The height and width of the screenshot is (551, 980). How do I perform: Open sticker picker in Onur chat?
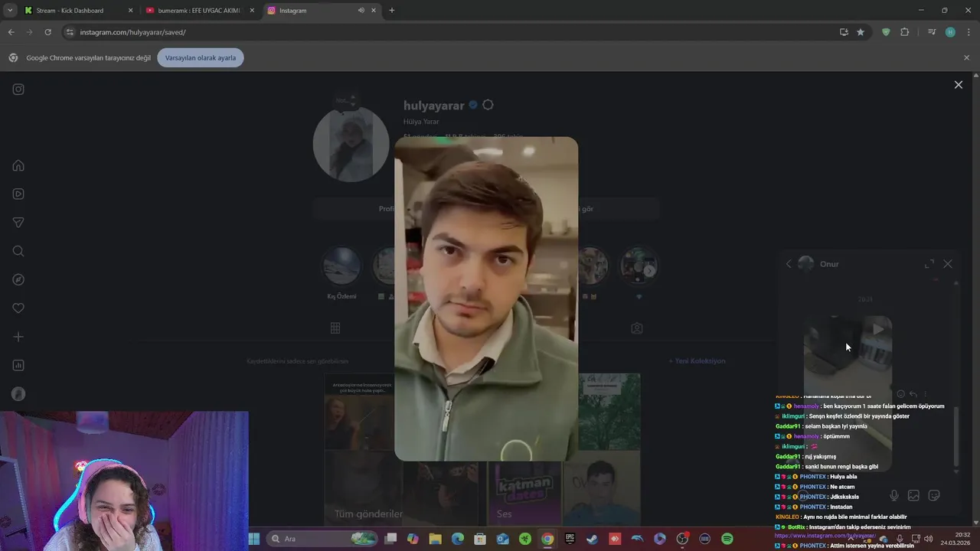(x=934, y=496)
